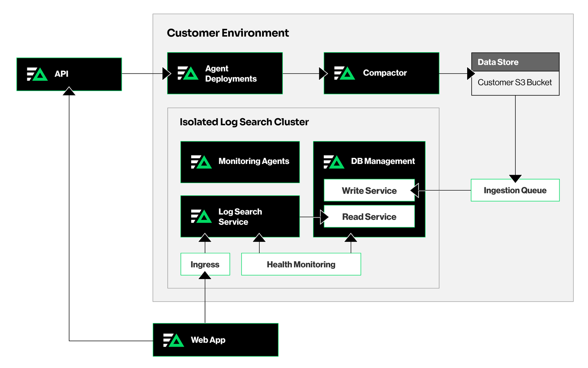Click the Compactor label text
This screenshot has width=588, height=368.
(x=385, y=73)
